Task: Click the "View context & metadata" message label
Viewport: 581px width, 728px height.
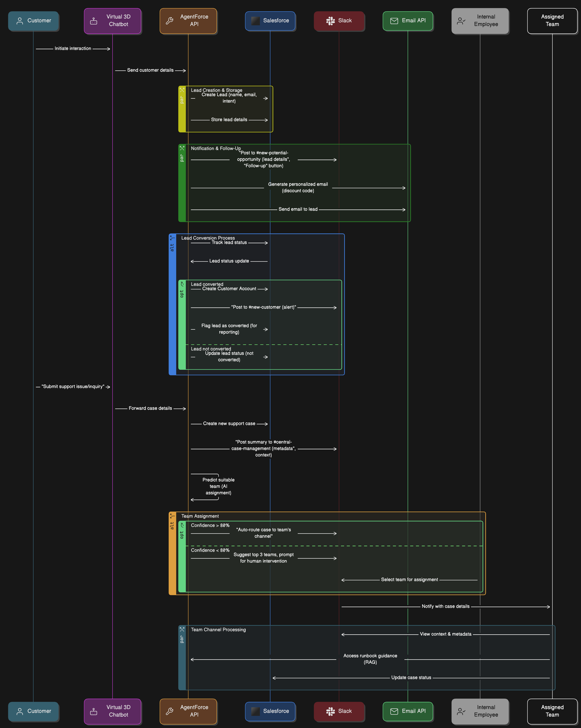Action: [x=446, y=634]
